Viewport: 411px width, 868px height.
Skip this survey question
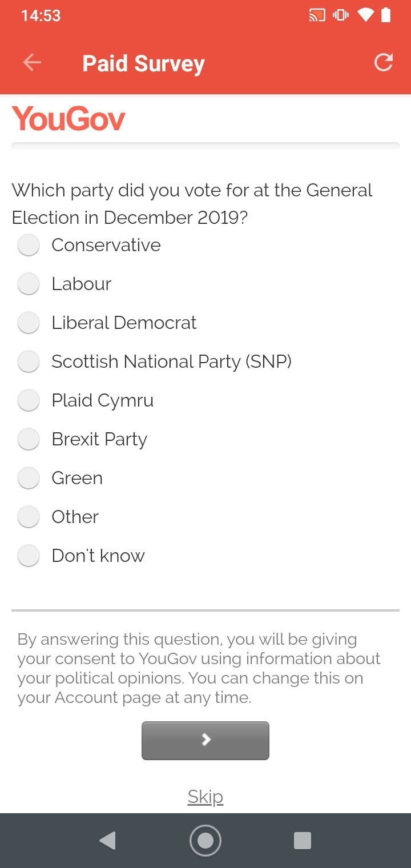coord(205,797)
